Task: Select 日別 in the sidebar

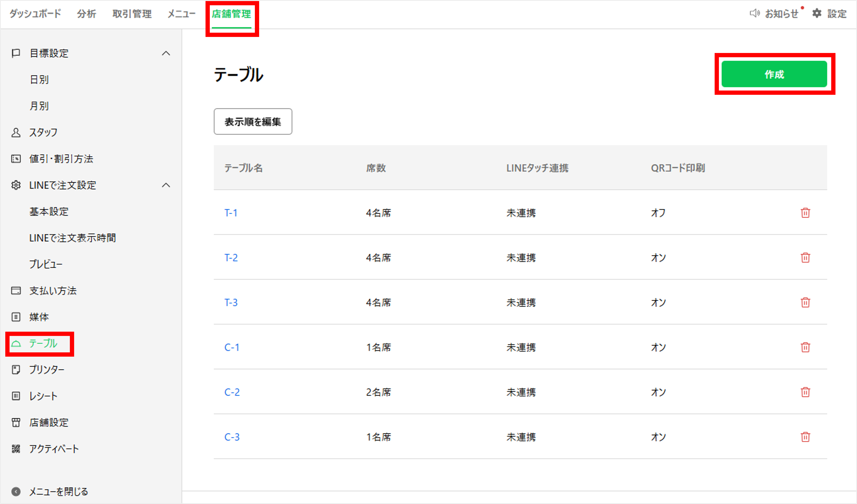Action: click(x=39, y=80)
